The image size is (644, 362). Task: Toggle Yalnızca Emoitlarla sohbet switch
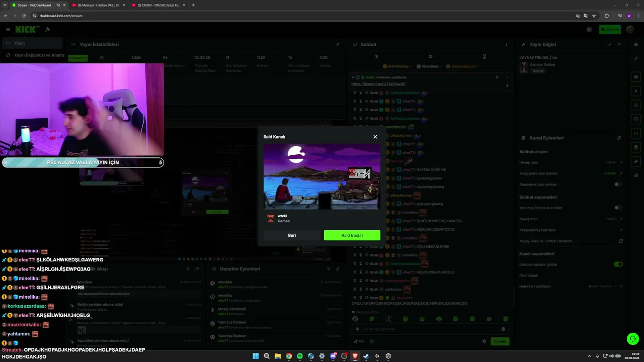(x=618, y=208)
